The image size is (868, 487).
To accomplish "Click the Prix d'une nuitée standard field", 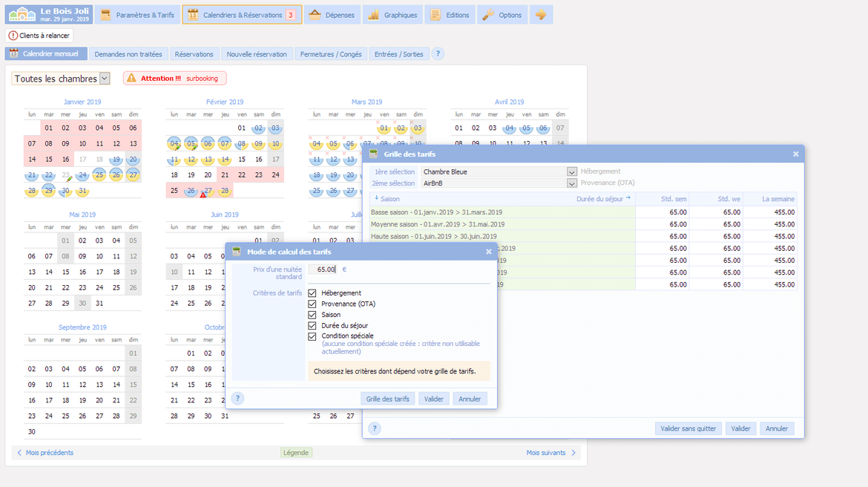I will point(323,269).
